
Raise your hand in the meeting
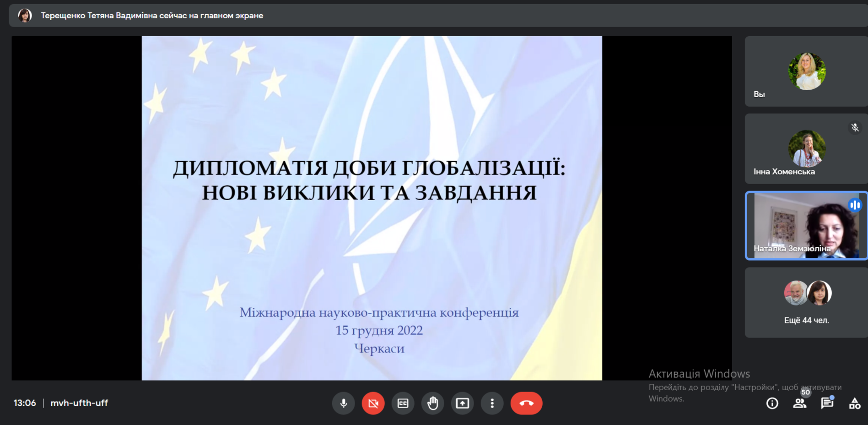point(432,403)
